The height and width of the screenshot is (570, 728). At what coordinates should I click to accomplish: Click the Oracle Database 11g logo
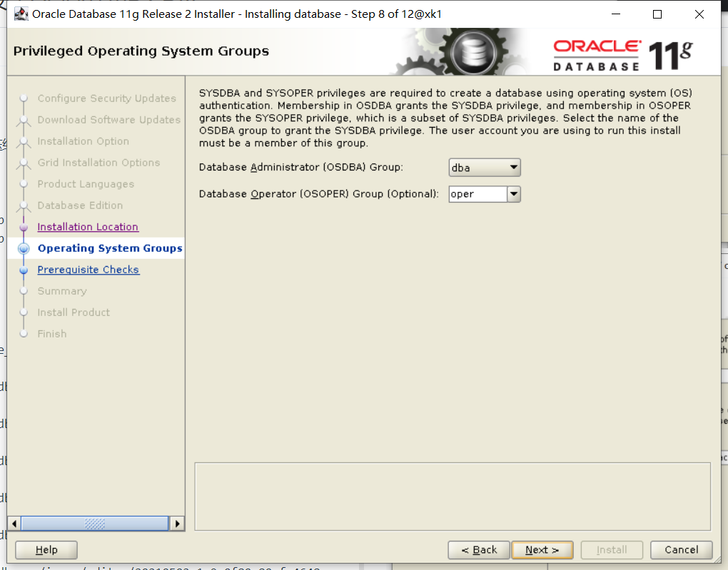622,55
